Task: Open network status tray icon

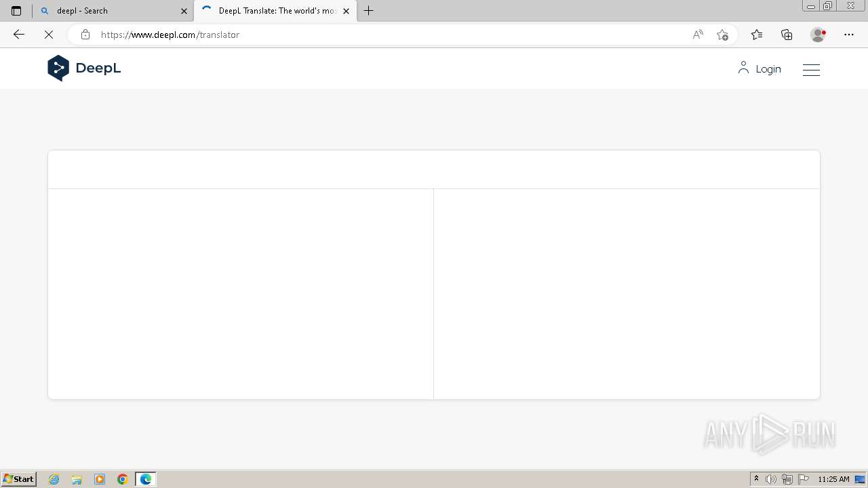Action: (787, 479)
